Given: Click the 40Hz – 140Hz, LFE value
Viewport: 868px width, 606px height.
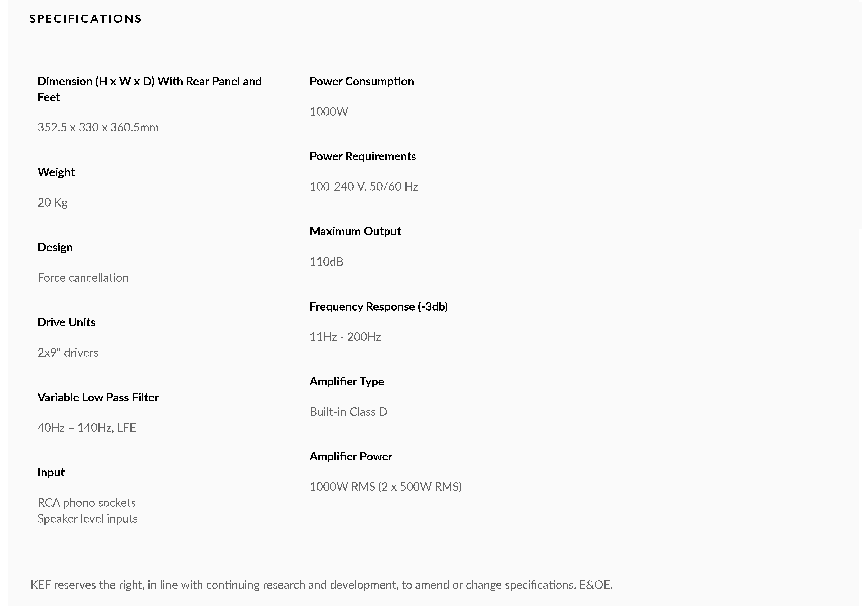Looking at the screenshot, I should tap(87, 428).
